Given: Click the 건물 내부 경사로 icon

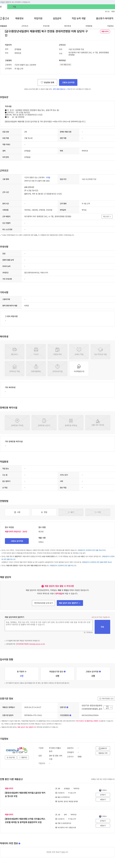Looking at the screenshot, I should coord(98,423).
